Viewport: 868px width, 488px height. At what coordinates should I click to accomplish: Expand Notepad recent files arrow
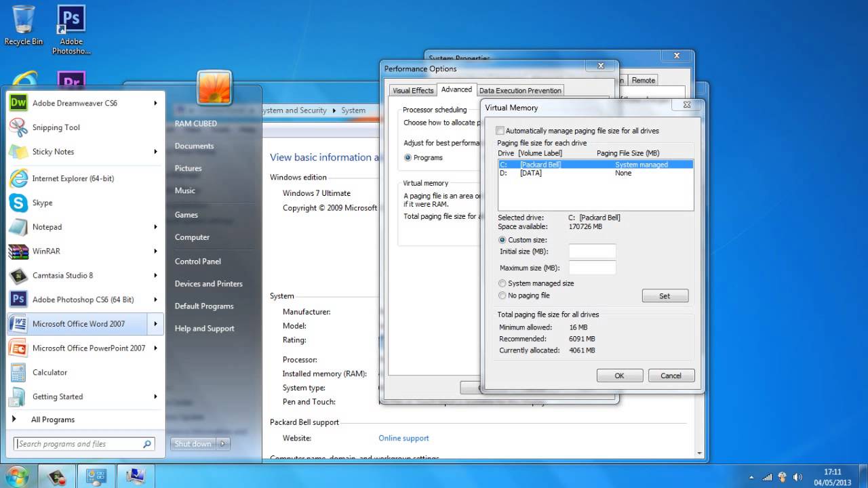(155, 227)
